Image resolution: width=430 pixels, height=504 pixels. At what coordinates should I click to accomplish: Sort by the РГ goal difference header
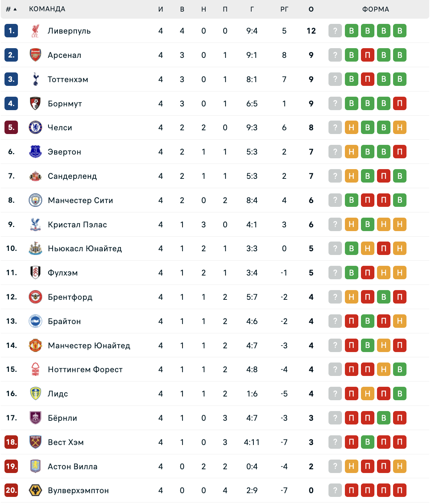point(284,9)
